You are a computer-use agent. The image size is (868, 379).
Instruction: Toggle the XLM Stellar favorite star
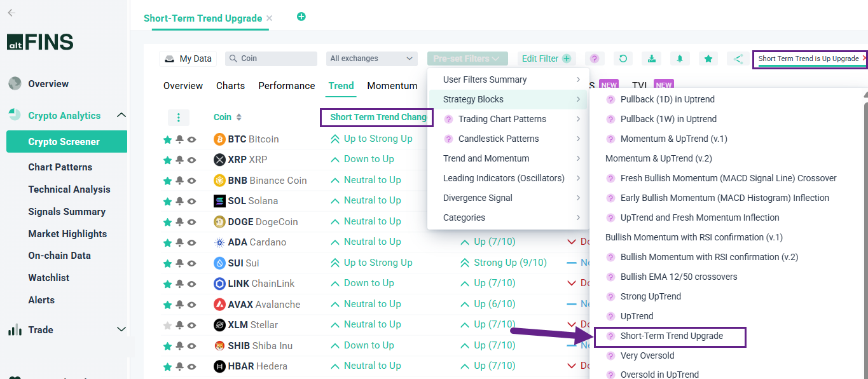pyautogui.click(x=167, y=326)
